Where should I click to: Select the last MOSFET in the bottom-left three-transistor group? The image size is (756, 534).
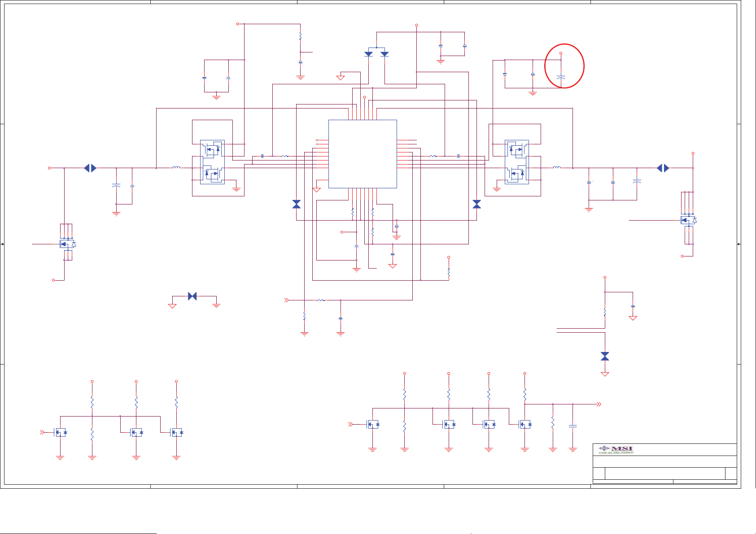[176, 433]
